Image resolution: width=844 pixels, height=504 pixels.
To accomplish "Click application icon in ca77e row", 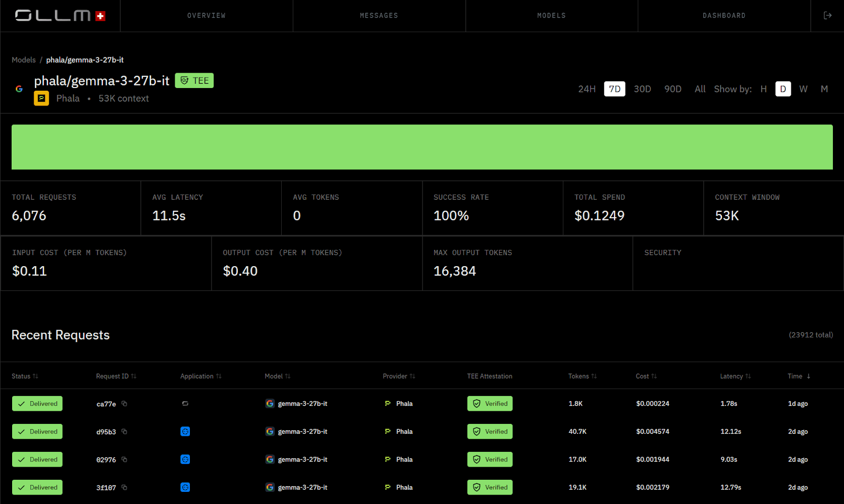I will (x=185, y=404).
